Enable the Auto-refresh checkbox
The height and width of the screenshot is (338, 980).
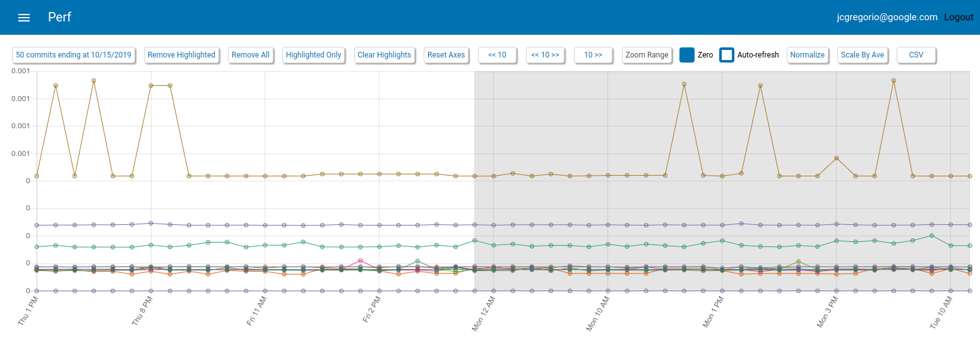(727, 55)
